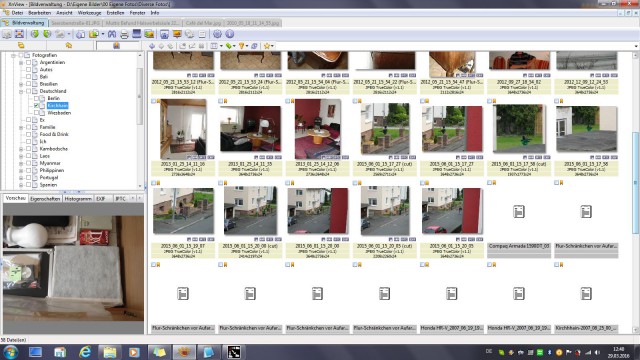Switch to the Café del Mar.jpg tab
Viewport: 640px width, 360px height.
click(203, 23)
